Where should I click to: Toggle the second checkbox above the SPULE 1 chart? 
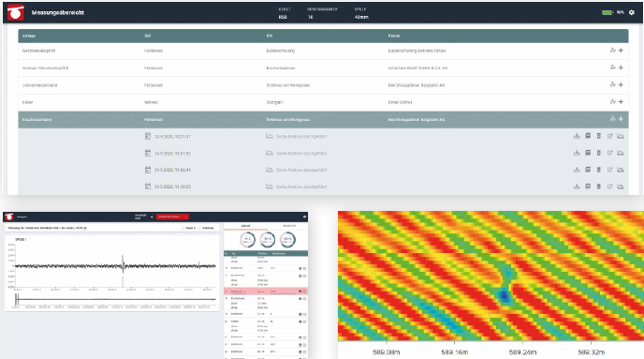pos(199,228)
